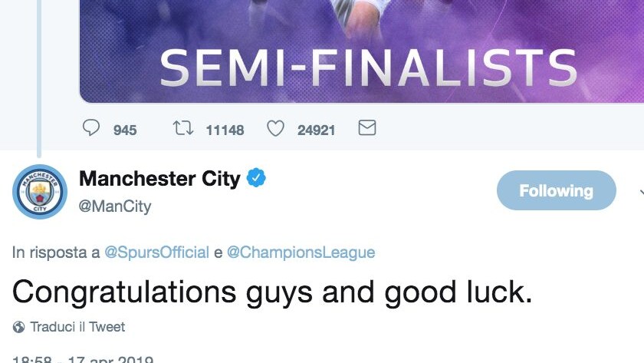Click the Manchester City crest avatar

(x=40, y=192)
